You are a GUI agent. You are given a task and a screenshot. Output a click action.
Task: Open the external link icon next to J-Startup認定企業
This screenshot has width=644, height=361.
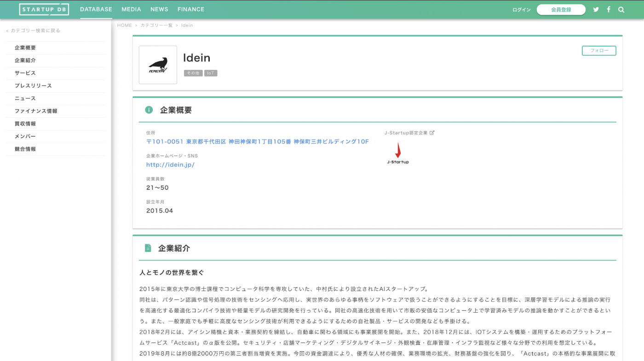pyautogui.click(x=432, y=132)
